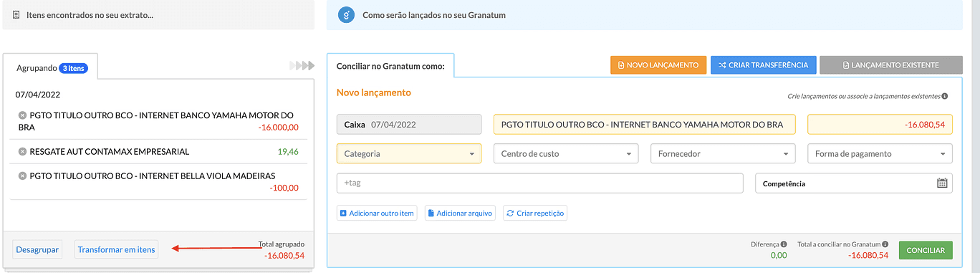Click the 'Total agrupado' label
980x273 pixels.
(x=281, y=244)
